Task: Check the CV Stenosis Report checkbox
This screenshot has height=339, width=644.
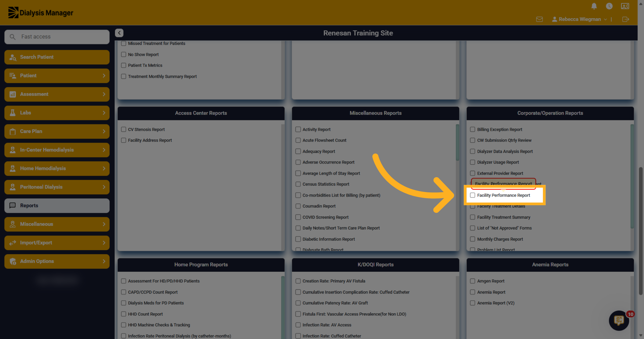Action: click(123, 129)
